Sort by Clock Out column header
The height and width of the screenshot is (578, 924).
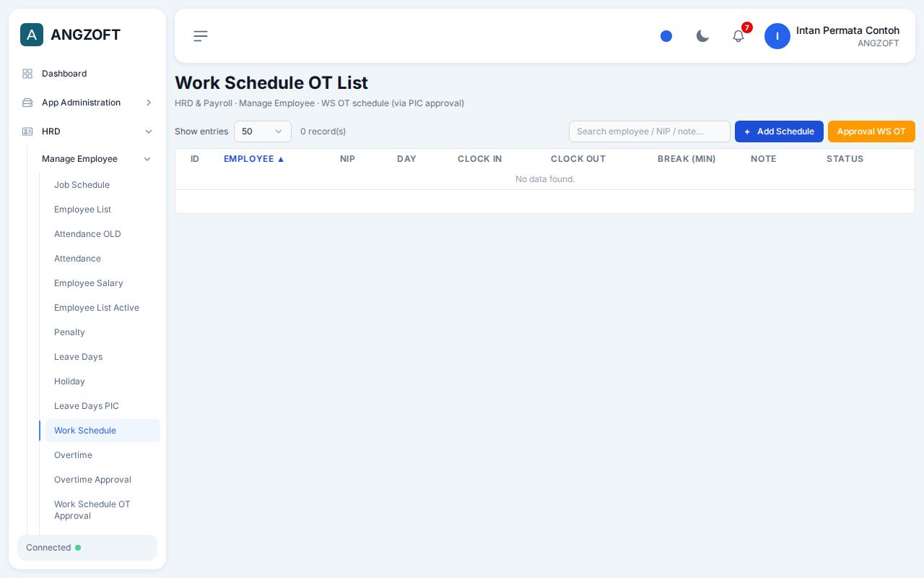coord(578,159)
